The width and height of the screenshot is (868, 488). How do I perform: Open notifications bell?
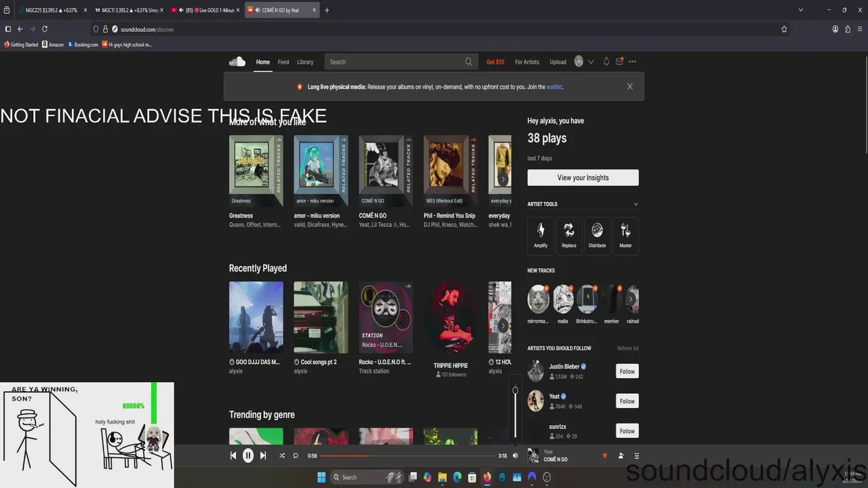click(606, 62)
